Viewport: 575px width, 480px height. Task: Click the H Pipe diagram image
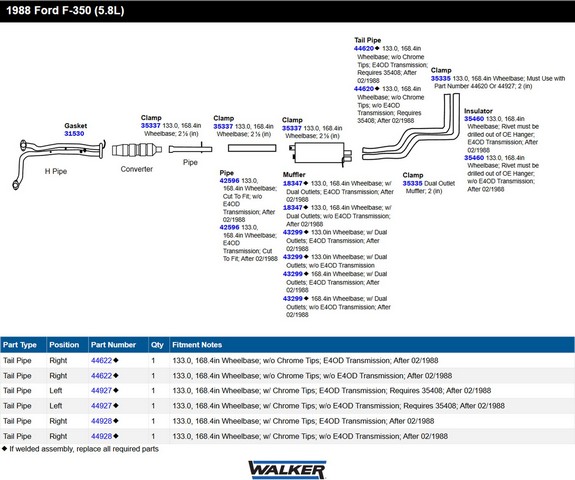(x=59, y=164)
